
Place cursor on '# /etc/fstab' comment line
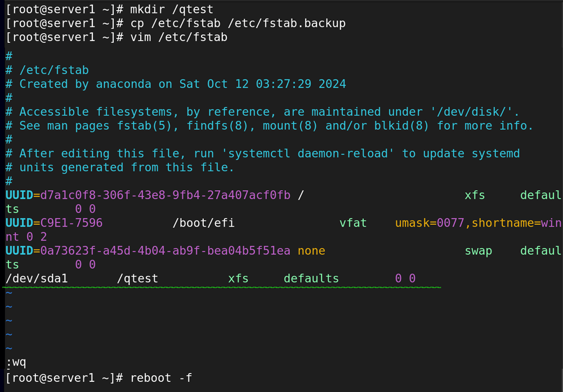tap(47, 70)
